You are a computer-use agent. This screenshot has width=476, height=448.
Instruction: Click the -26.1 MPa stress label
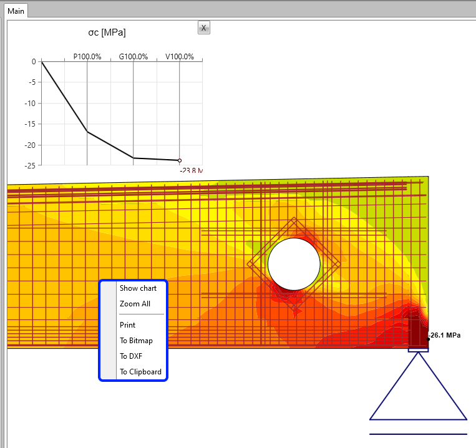click(x=445, y=336)
